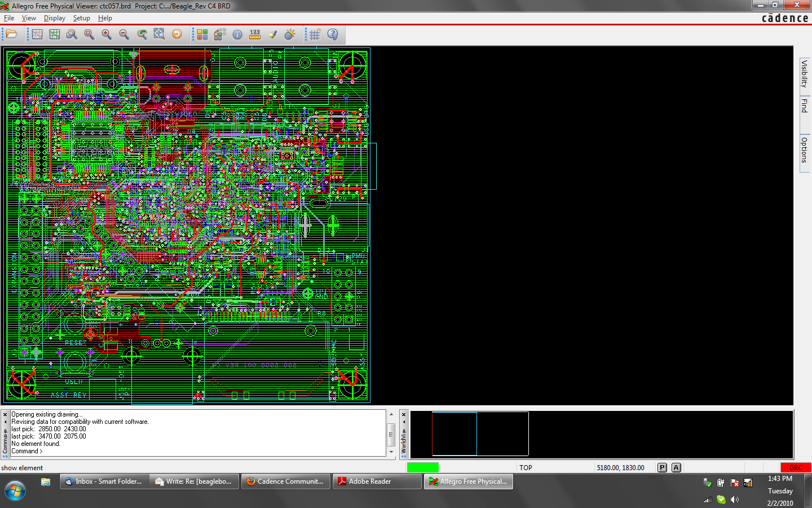This screenshot has width=812, height=508.
Task: Click the orange Refresh display icon
Action: [177, 34]
